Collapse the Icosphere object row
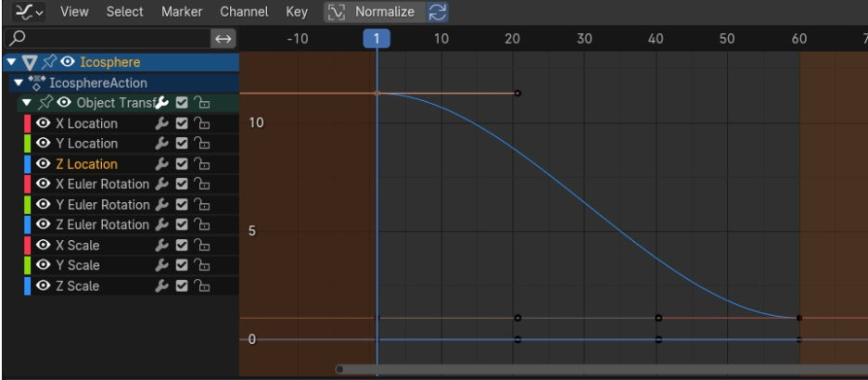 click(12, 62)
